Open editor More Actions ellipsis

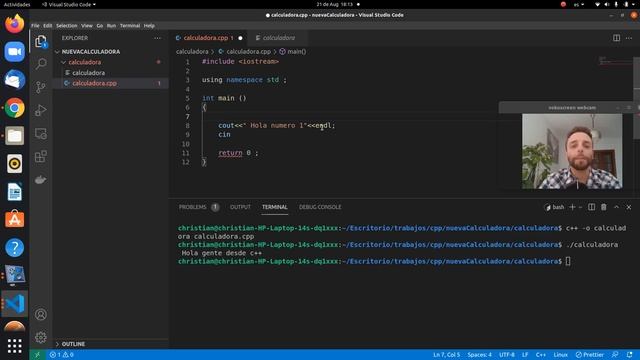click(629, 38)
